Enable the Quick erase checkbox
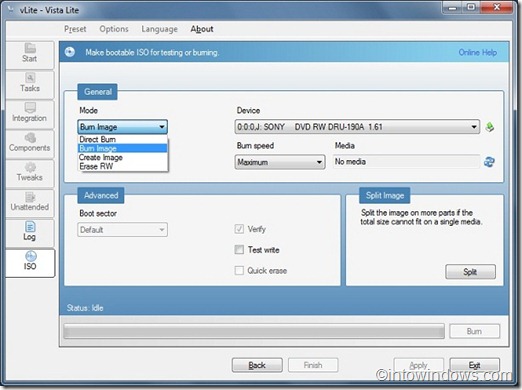522x390 pixels. (239, 270)
